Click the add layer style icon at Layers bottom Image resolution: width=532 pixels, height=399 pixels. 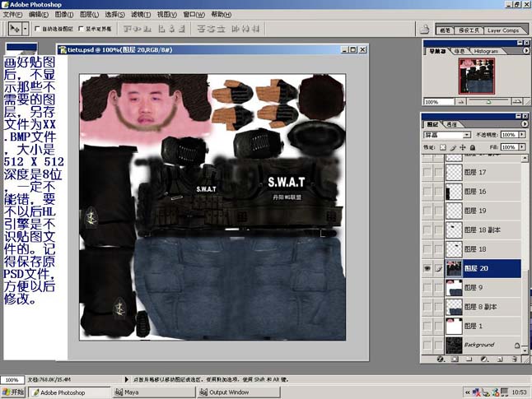pos(441,359)
